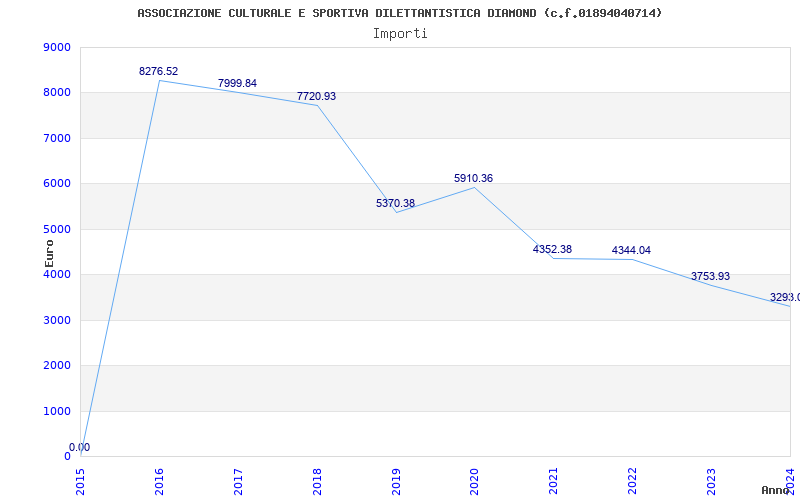Click the 9000 y-axis tick label
The width and height of the screenshot is (800, 500).
tap(57, 47)
